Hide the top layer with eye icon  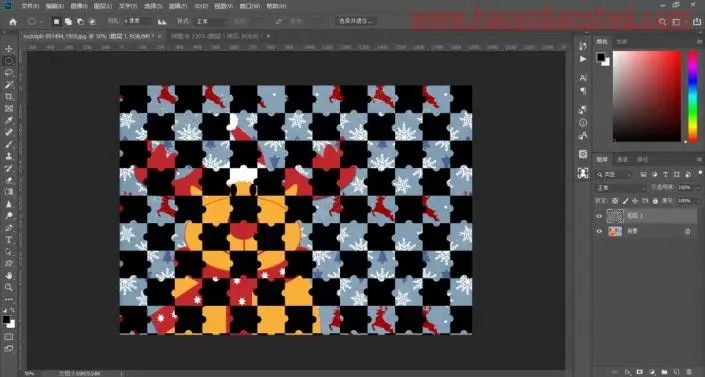pos(599,216)
